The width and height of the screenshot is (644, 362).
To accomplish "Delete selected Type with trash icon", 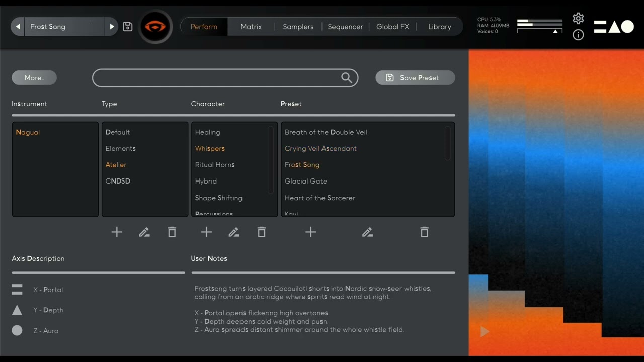I will (x=172, y=232).
